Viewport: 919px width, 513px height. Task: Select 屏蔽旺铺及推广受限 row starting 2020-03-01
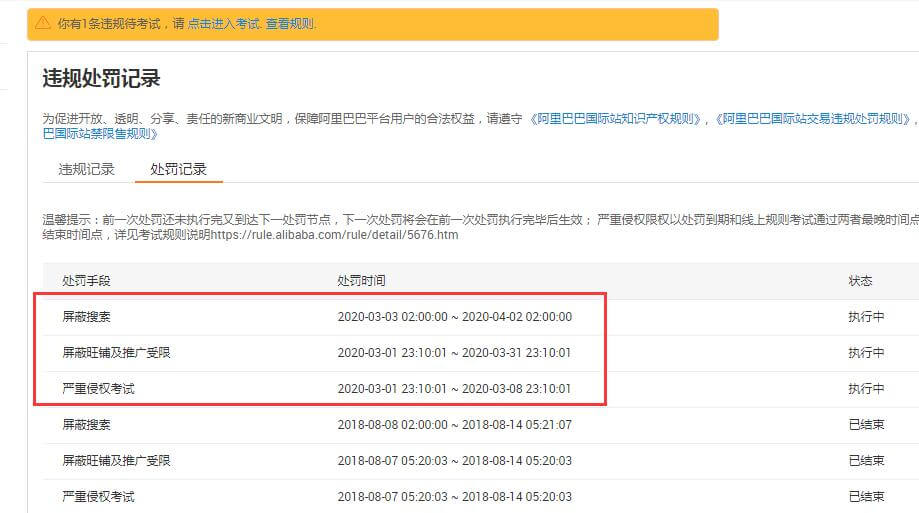click(x=116, y=353)
